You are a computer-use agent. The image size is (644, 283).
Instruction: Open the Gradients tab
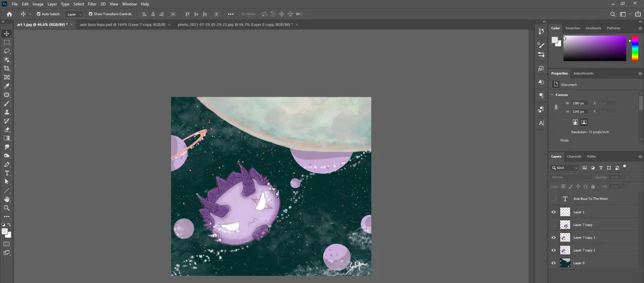pos(594,28)
